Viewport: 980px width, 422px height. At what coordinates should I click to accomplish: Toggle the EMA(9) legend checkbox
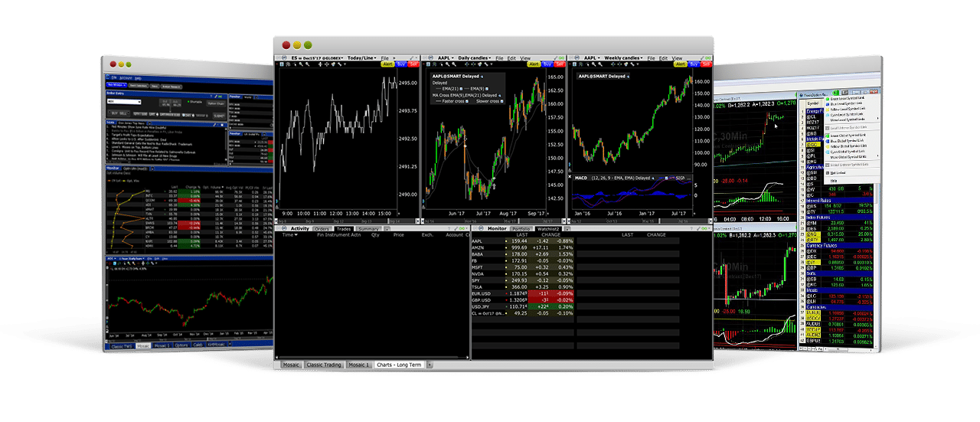487,89
